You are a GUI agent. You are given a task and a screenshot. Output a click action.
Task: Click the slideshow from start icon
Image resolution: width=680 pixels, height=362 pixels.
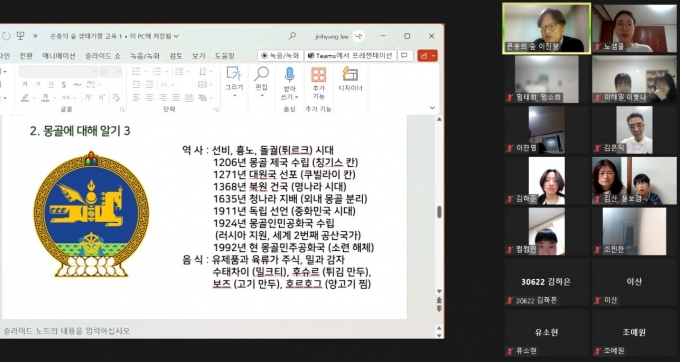coord(20,36)
